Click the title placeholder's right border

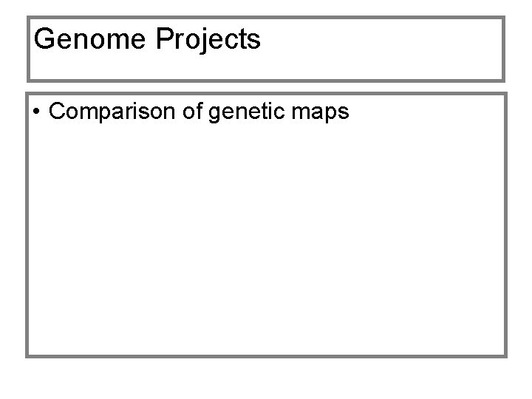coord(503,49)
